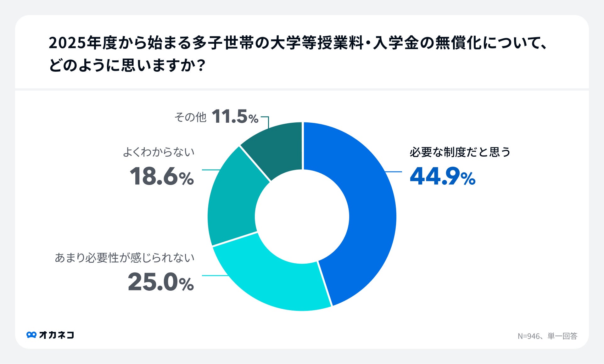Click the 単一回答 footnote text

[x=562, y=336]
